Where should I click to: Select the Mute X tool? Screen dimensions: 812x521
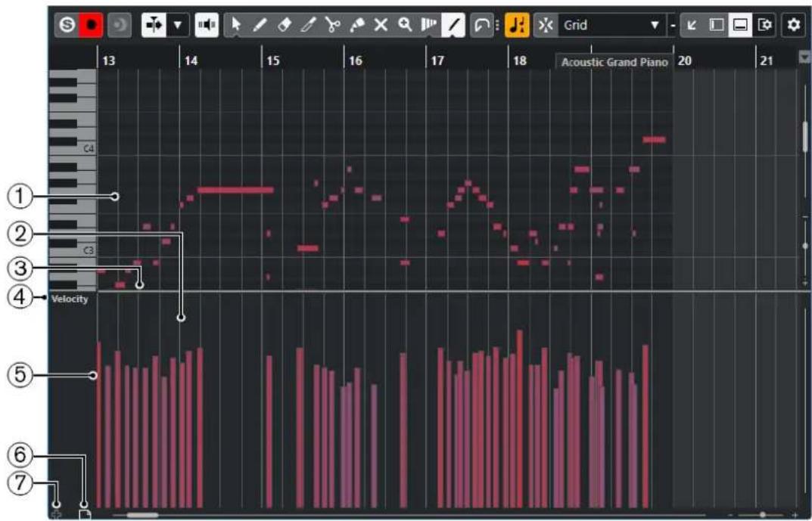pos(381,25)
